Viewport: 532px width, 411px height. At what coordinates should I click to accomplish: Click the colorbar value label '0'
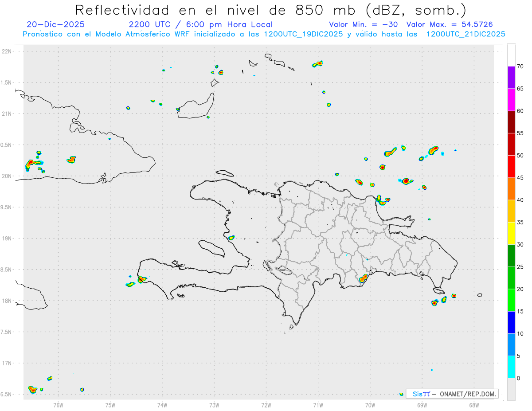pyautogui.click(x=518, y=378)
